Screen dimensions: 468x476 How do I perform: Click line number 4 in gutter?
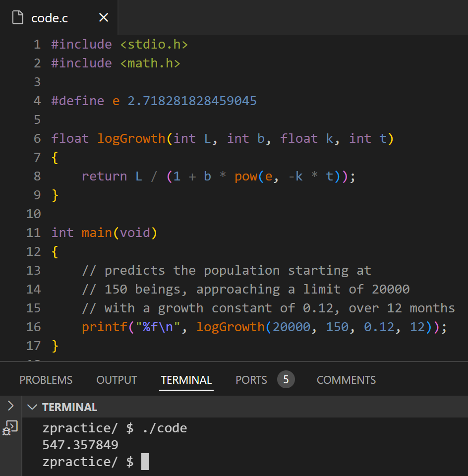[x=37, y=101]
